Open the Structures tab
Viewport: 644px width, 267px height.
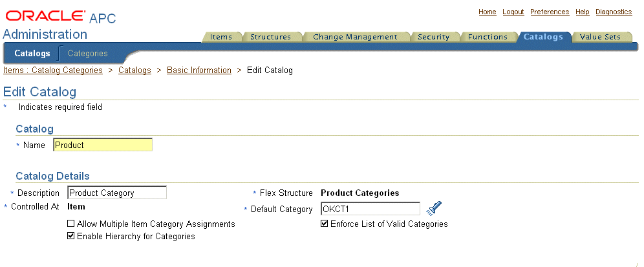pos(270,37)
